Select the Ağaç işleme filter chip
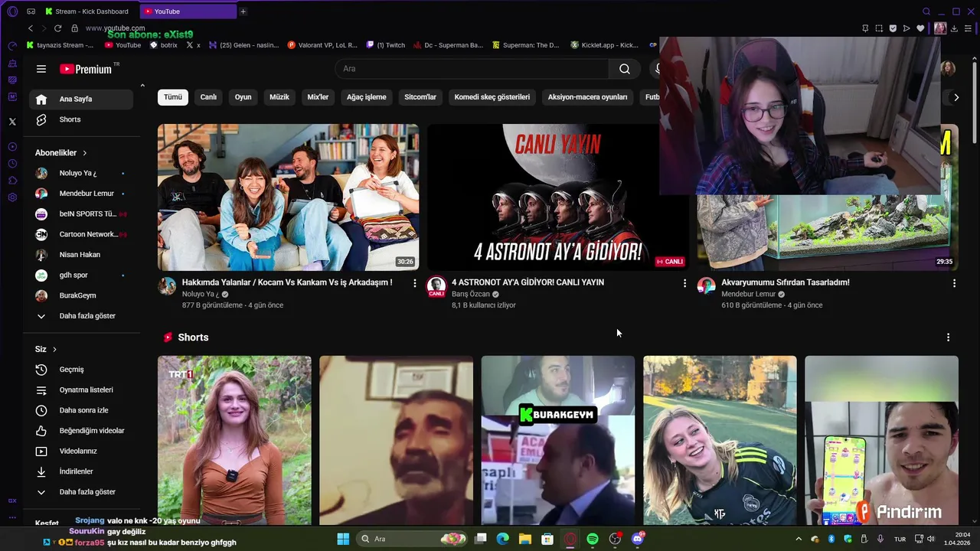Viewport: 980px width, 551px height. (367, 97)
